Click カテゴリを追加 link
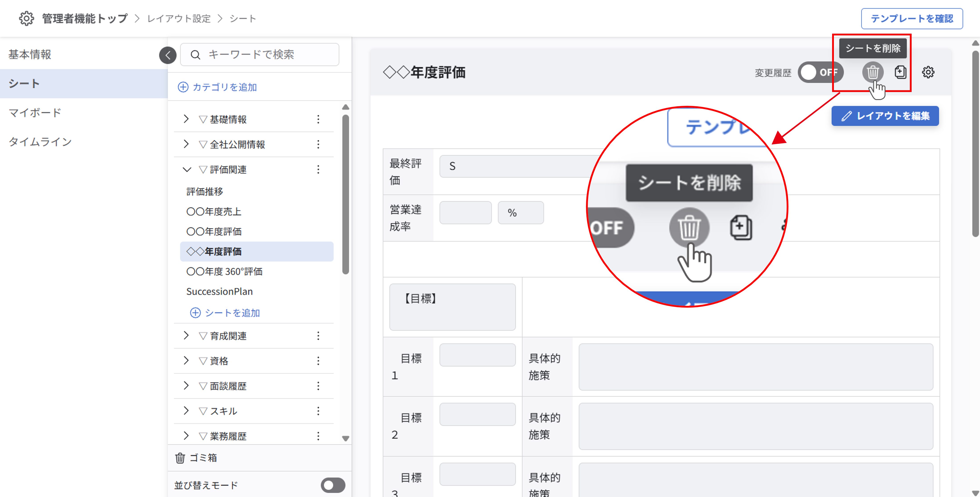The width and height of the screenshot is (980, 497). (217, 87)
